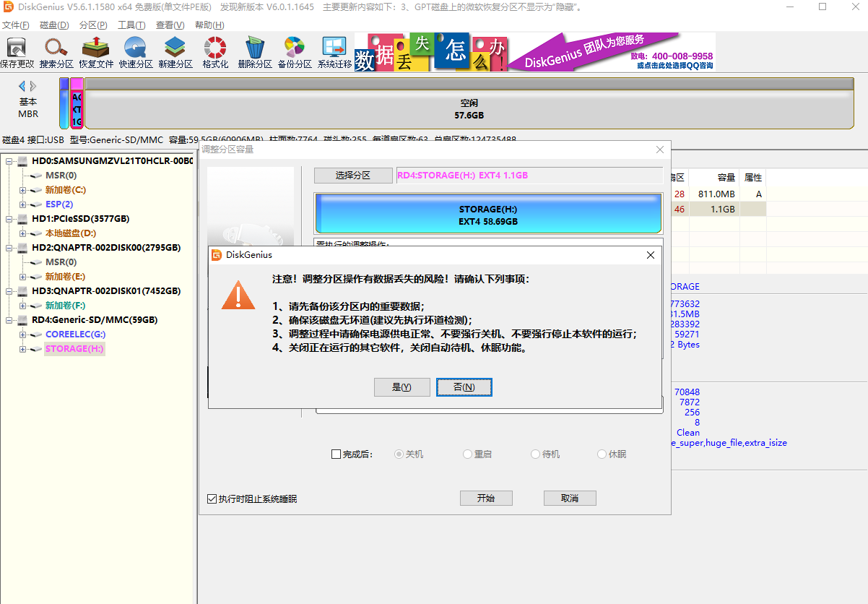Viewport: 868px width, 604px height.
Task: Click the free space 空闲 57.6GB bar
Action: pos(469,109)
